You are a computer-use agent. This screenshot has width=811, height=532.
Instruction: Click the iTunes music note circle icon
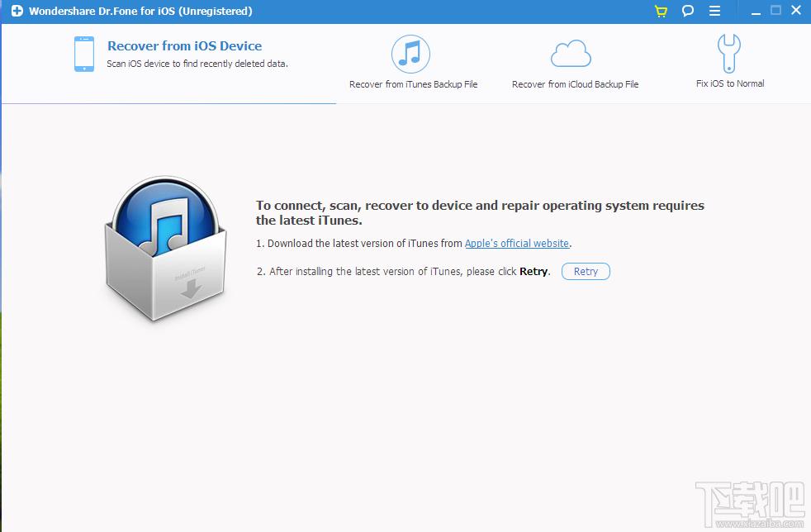click(x=410, y=54)
